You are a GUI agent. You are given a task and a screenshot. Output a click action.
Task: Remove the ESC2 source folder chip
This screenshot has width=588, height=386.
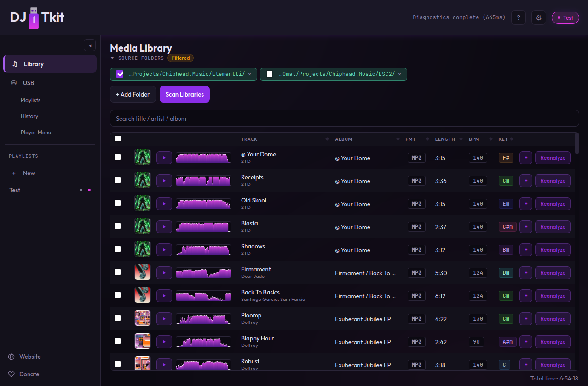[x=399, y=74]
